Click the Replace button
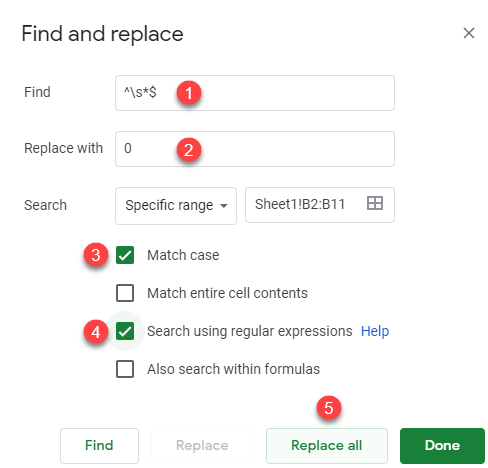Viewport: 488px width, 468px height. (x=202, y=446)
